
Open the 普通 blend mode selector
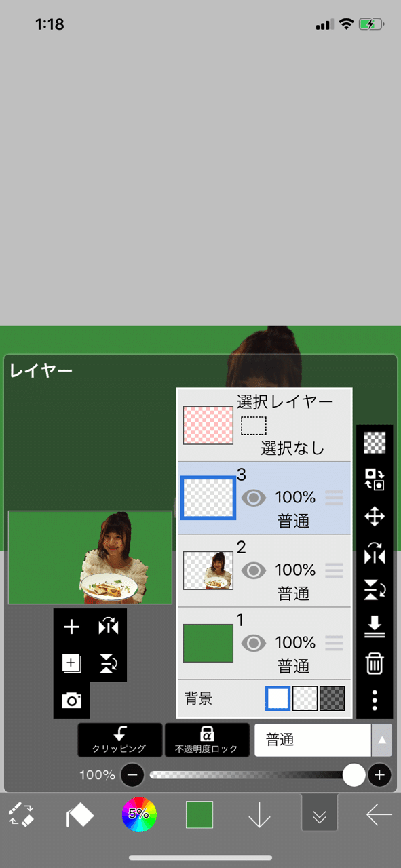pos(313,740)
